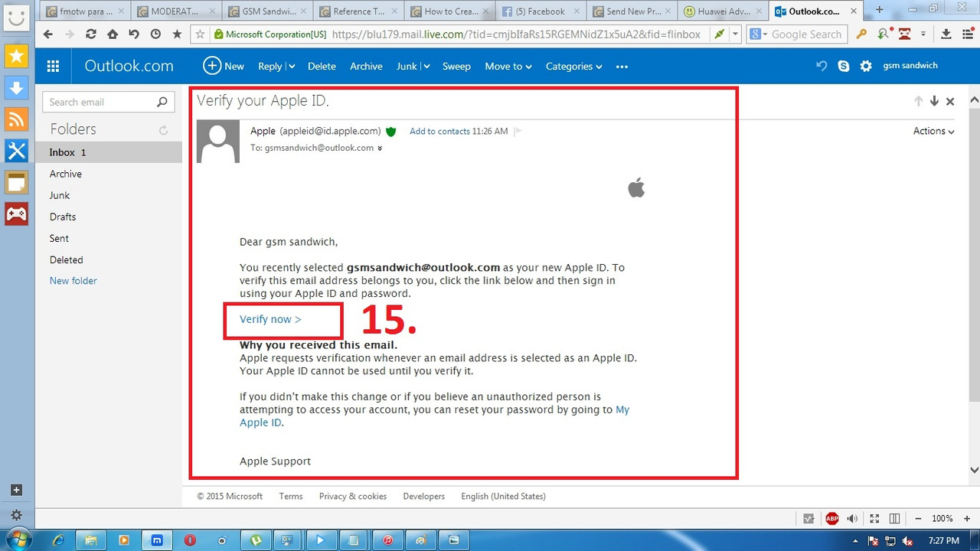The height and width of the screenshot is (551, 980).
Task: Open notes panel in browser sidebar
Action: click(x=17, y=181)
